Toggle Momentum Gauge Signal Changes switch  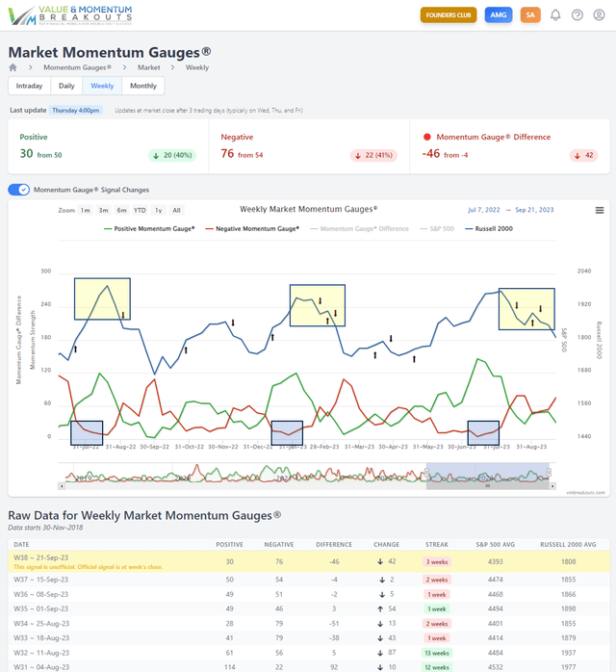tap(18, 190)
